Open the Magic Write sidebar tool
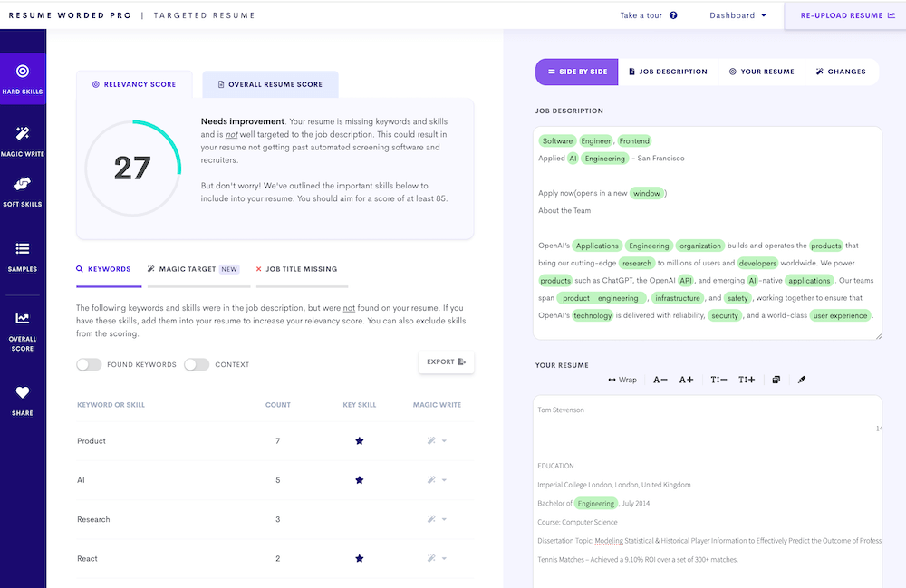This screenshot has width=906, height=588. coord(23,141)
